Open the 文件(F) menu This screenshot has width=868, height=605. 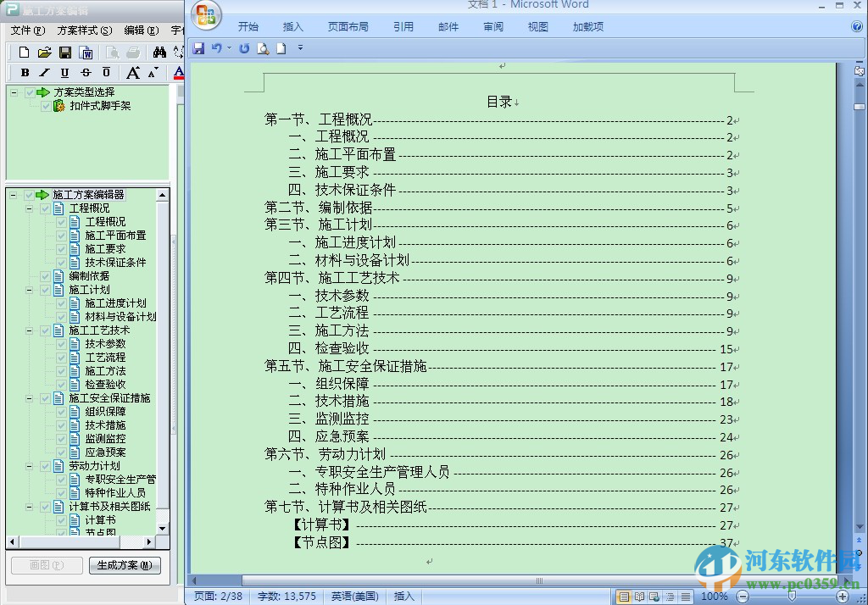coord(26,30)
